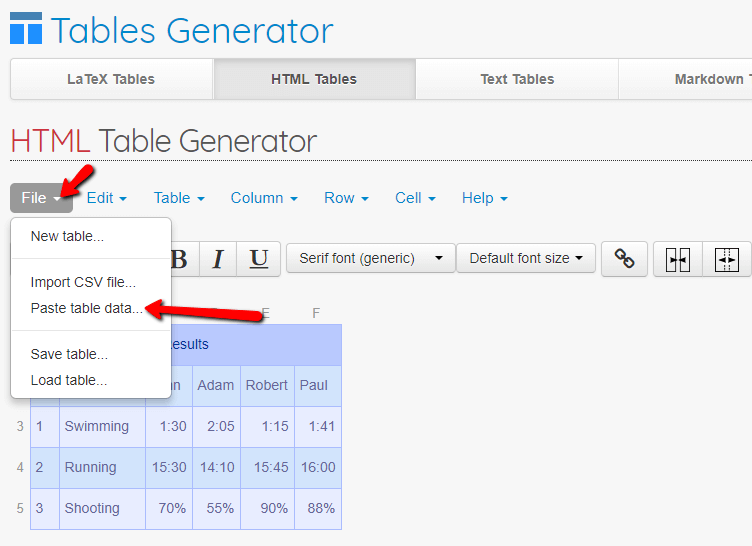The height and width of the screenshot is (546, 752).
Task: Click the column F header letter
Action: (x=316, y=313)
